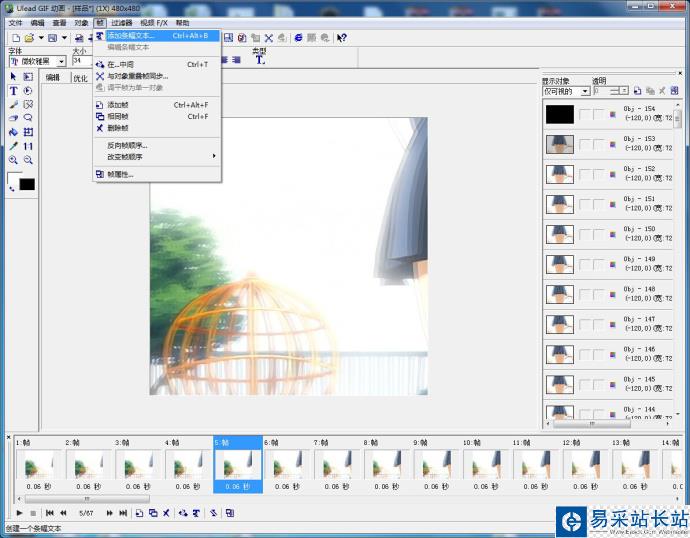
Task: Select the Text tool (T)
Action: coord(13,91)
